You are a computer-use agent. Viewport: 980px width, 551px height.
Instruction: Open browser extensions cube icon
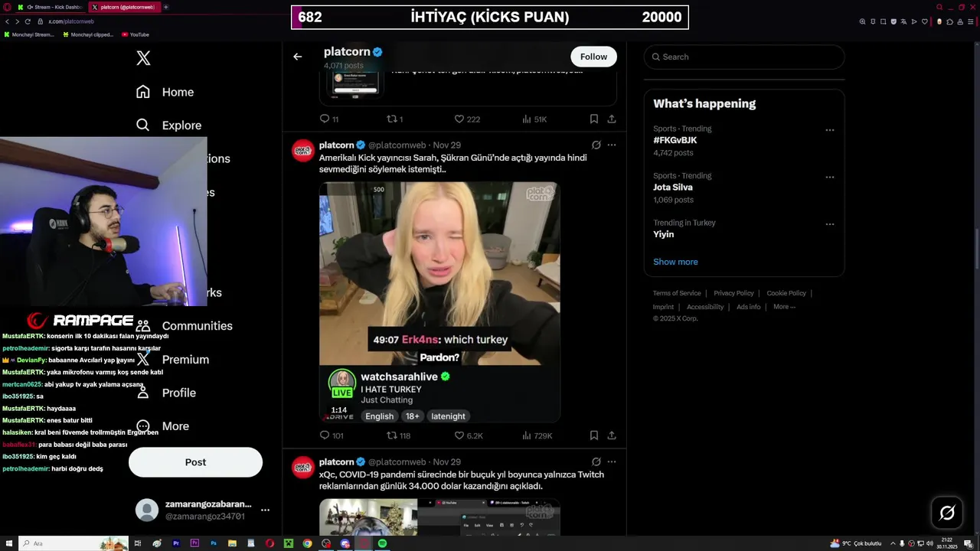pyautogui.click(x=949, y=21)
